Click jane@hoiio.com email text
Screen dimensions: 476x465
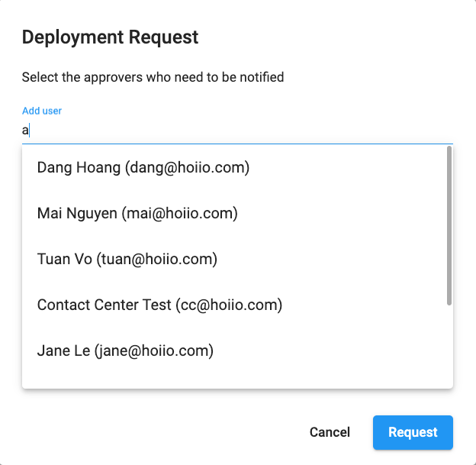(154, 351)
